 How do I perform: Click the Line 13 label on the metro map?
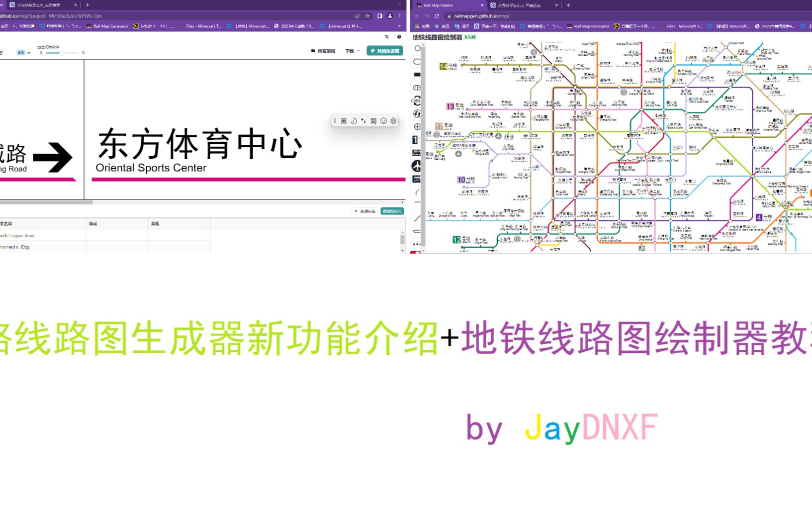tap(454, 106)
